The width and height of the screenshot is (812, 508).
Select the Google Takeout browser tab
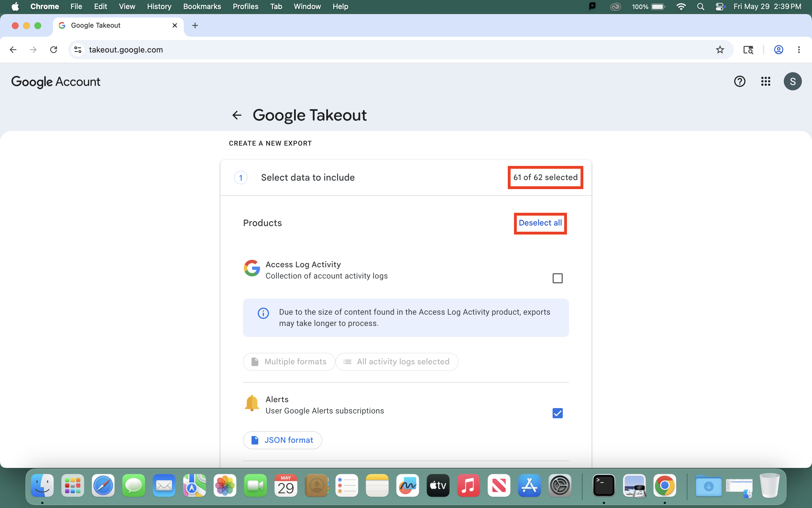click(118, 25)
